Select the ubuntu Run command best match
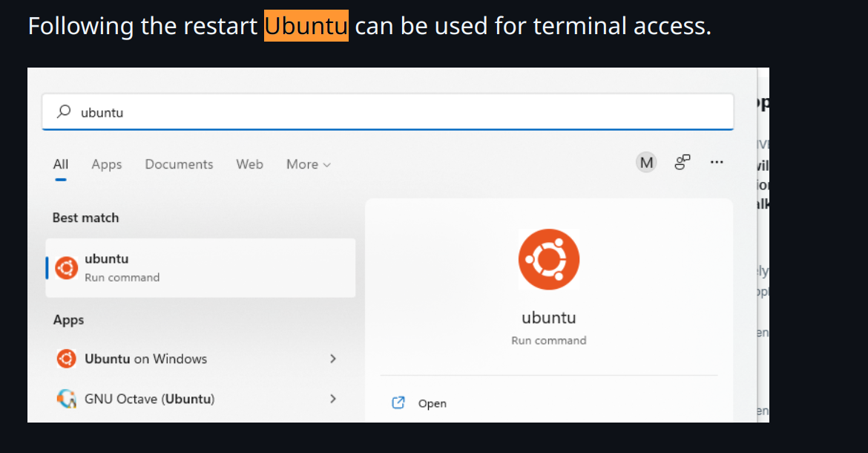 [x=200, y=268]
